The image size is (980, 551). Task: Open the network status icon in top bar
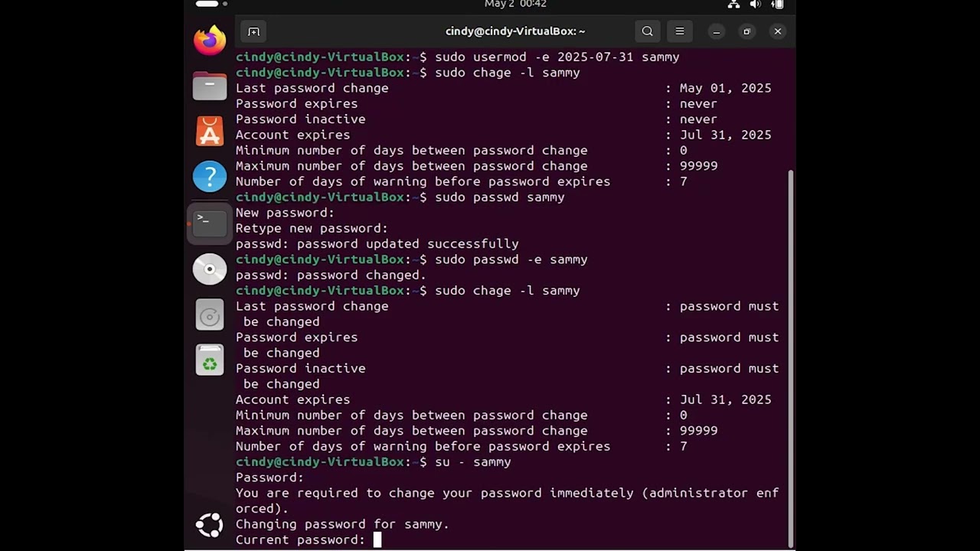733,5
